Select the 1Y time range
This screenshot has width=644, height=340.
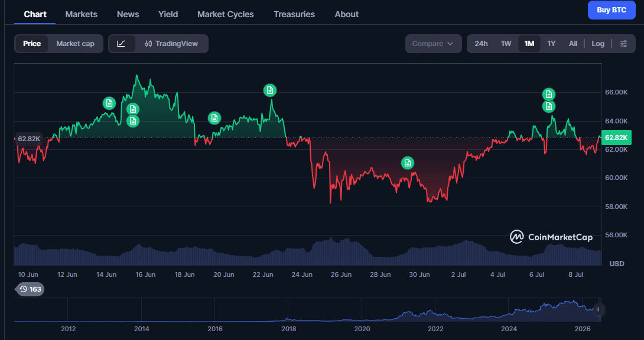tap(551, 44)
